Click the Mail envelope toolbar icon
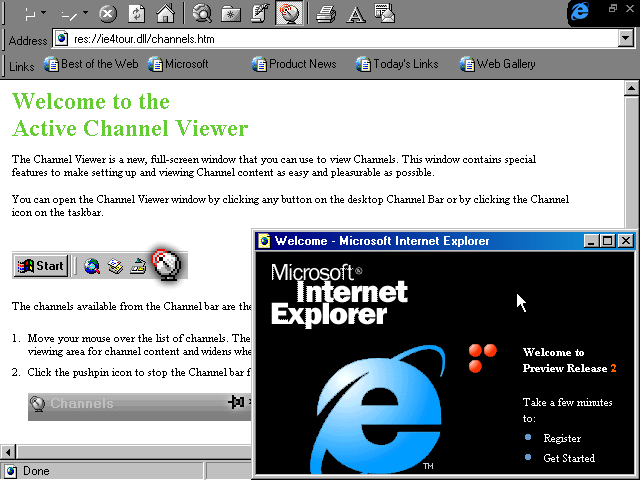Image resolution: width=640 pixels, height=480 pixels. [384, 13]
